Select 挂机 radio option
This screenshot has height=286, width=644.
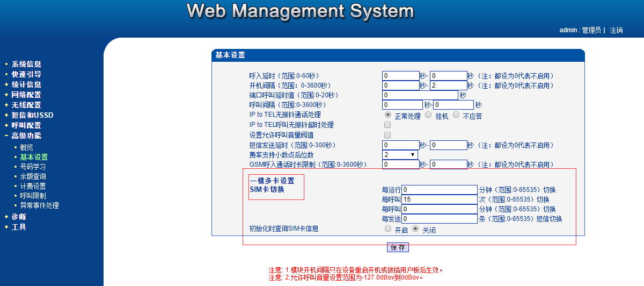pos(428,115)
